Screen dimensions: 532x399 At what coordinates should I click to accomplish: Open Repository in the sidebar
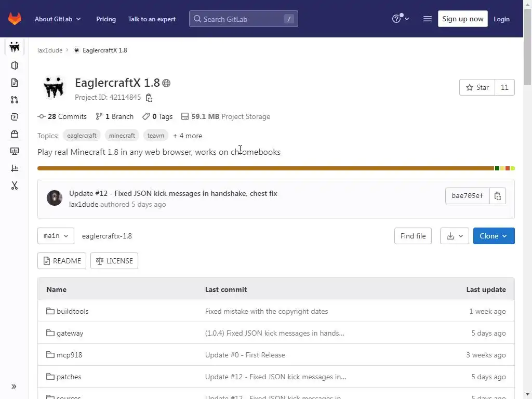click(x=15, y=83)
